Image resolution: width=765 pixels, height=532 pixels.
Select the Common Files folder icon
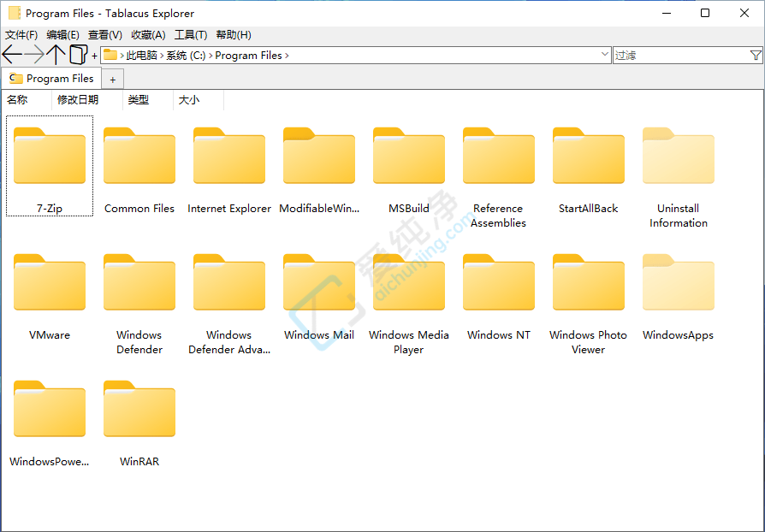[x=139, y=156]
